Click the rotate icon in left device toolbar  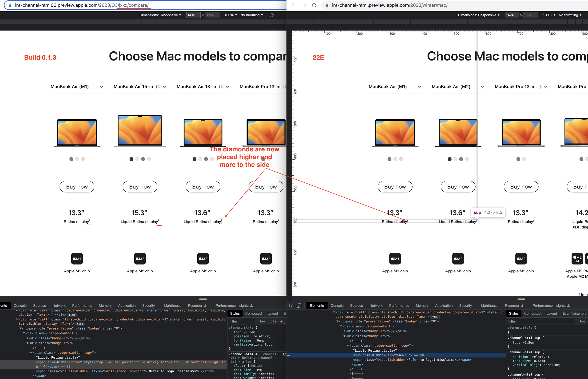pyautogui.click(x=271, y=15)
